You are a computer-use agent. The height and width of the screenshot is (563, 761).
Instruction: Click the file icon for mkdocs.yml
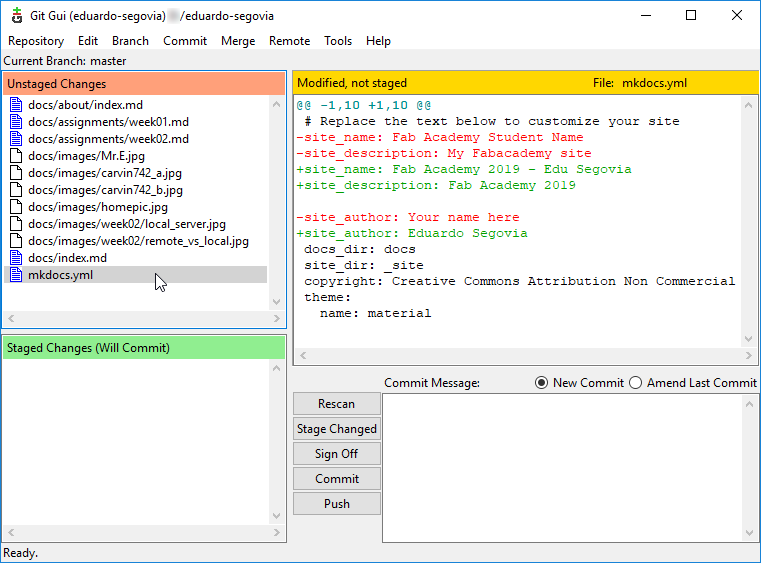(16, 274)
